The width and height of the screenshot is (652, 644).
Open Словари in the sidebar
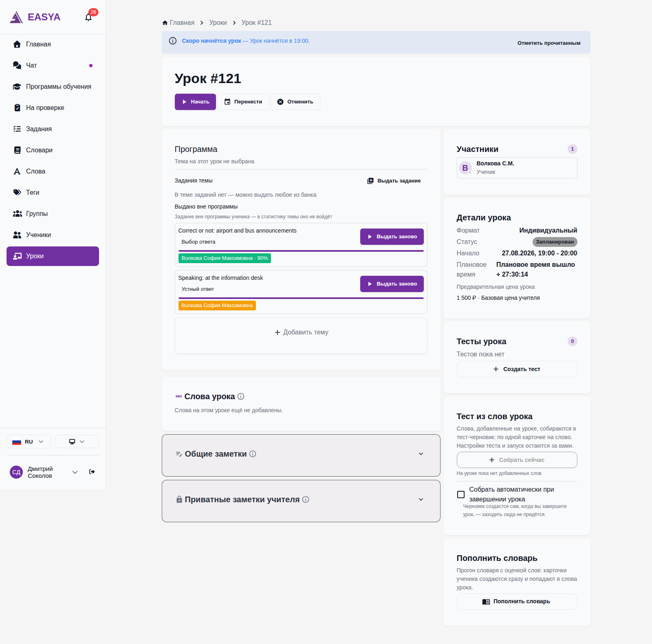pos(53,150)
